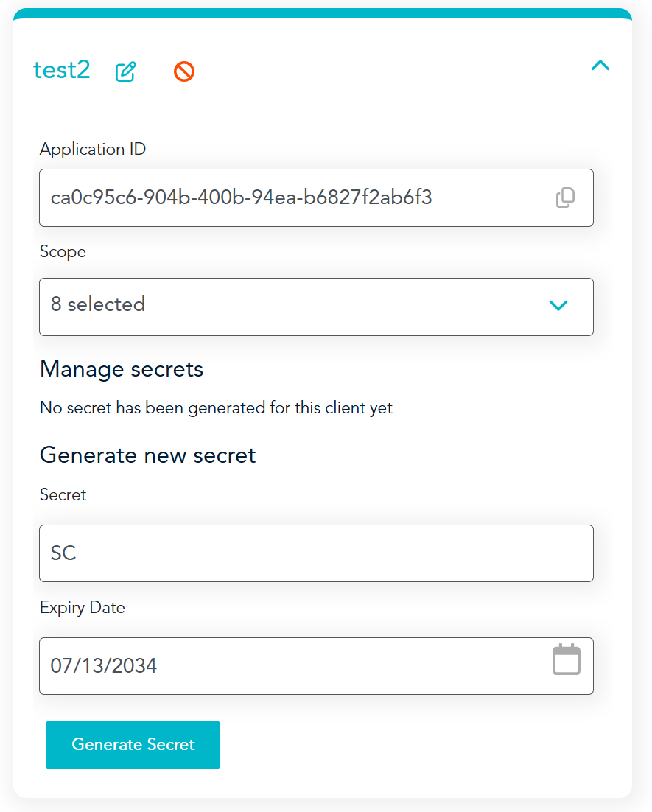Copy the Application ID using the copy icon
The width and height of the screenshot is (652, 812).
pyautogui.click(x=565, y=197)
